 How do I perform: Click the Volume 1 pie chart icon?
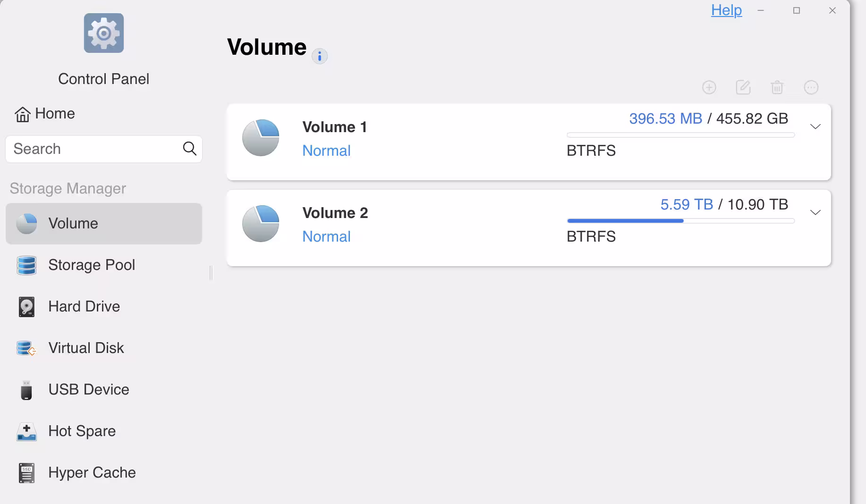[x=261, y=138]
